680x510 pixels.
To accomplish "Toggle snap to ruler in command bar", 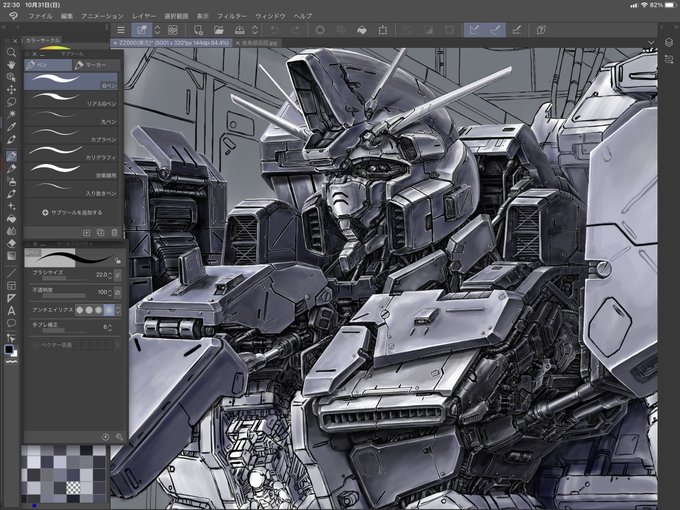I will click(474, 30).
